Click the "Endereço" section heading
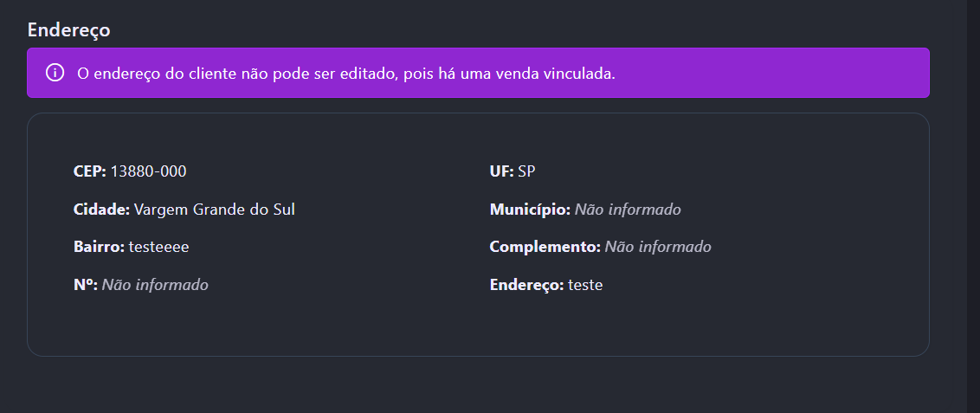Image resolution: width=980 pixels, height=413 pixels. [x=68, y=29]
